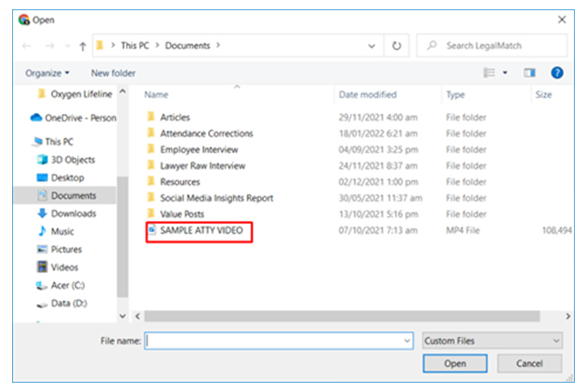Click the horizontal scrollbar right arrow

click(x=567, y=317)
